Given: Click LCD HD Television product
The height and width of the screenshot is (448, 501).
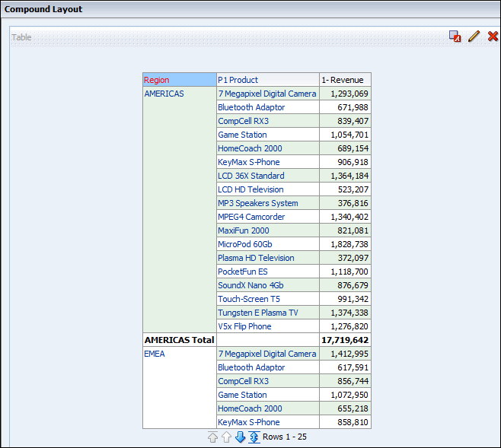Looking at the screenshot, I should click(250, 189).
